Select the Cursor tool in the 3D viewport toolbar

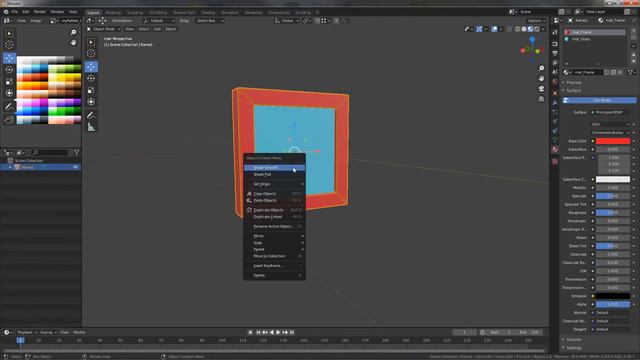[x=91, y=53]
